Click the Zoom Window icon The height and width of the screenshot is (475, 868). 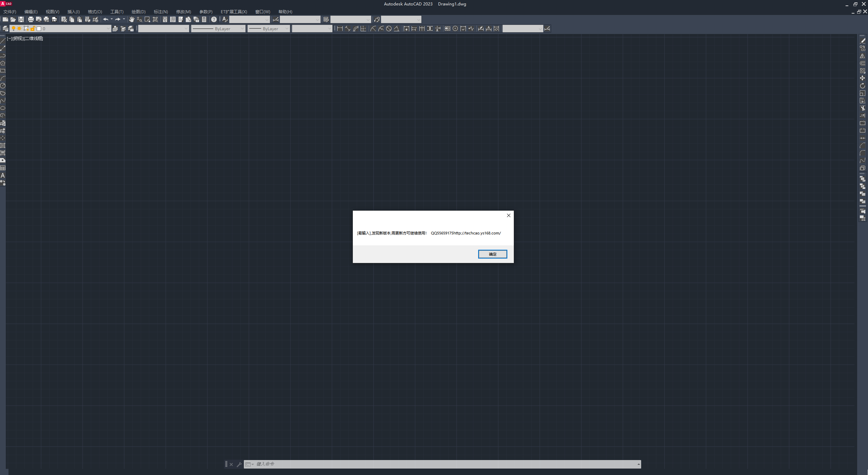click(x=147, y=19)
